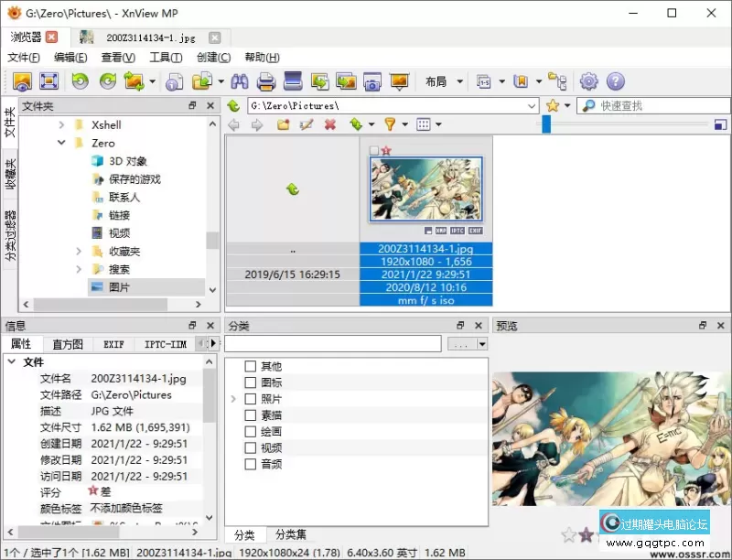
Task: Open help via the question mark icon
Action: coord(615,81)
